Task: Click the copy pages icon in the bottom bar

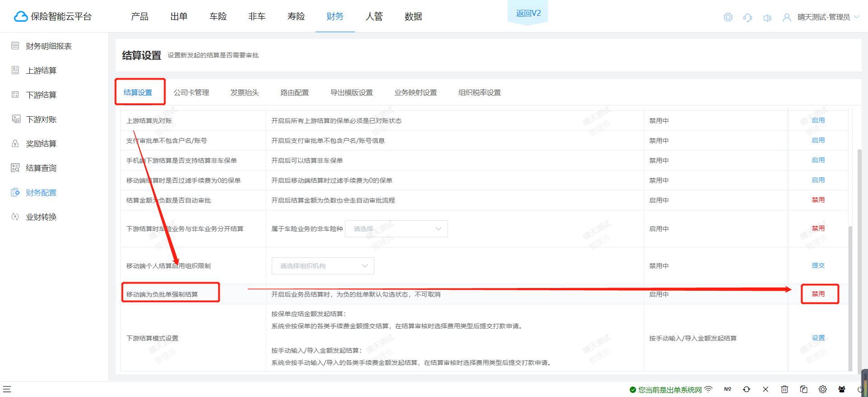Action: 803,389
